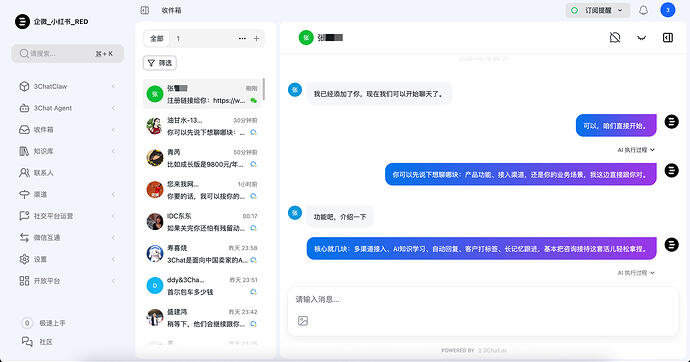Expand the 收件箱 sidebar chevron
690x362 pixels.
114,130
